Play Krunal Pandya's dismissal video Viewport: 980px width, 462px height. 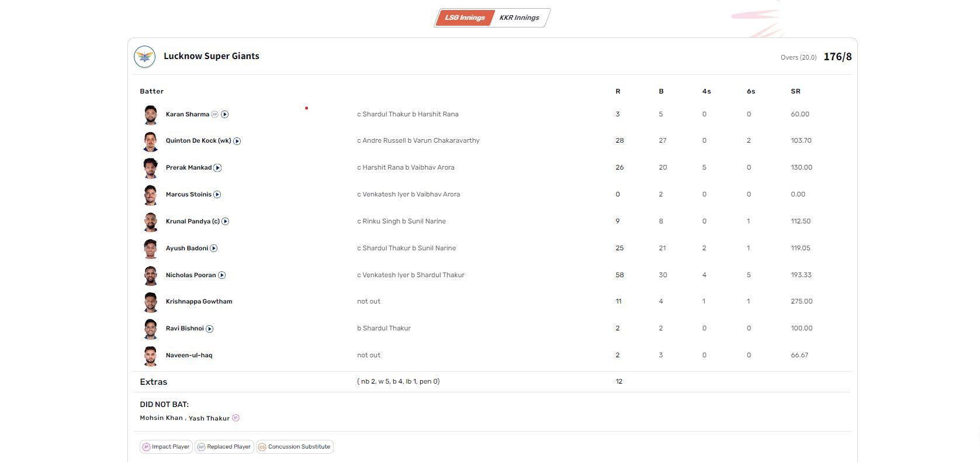click(226, 222)
